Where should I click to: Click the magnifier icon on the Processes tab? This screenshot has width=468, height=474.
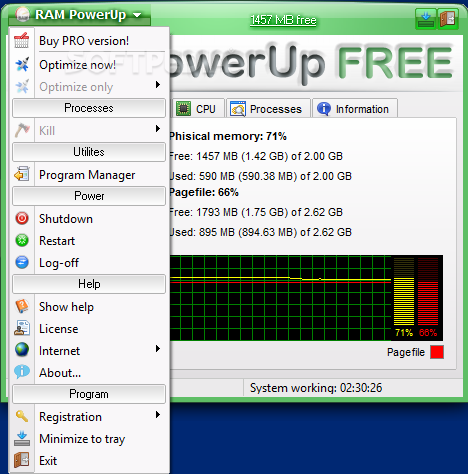point(238,109)
